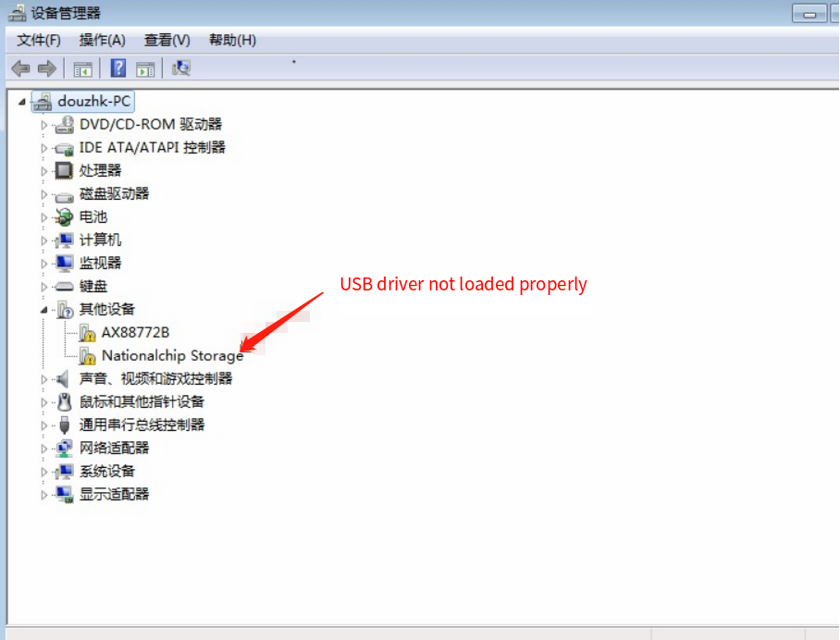Click the 其他设备 unknown devices icon
The width and height of the screenshot is (840, 640).
[x=65, y=310]
